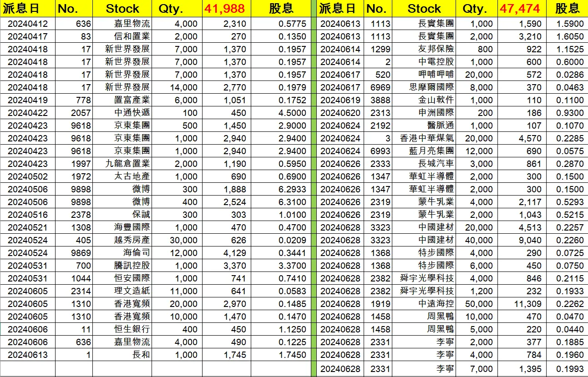Select quantity 50,000
The image size is (588, 377).
(x=476, y=304)
